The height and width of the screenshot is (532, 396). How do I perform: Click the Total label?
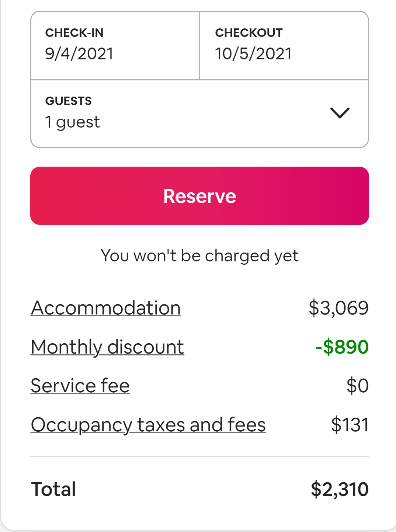coord(54,489)
